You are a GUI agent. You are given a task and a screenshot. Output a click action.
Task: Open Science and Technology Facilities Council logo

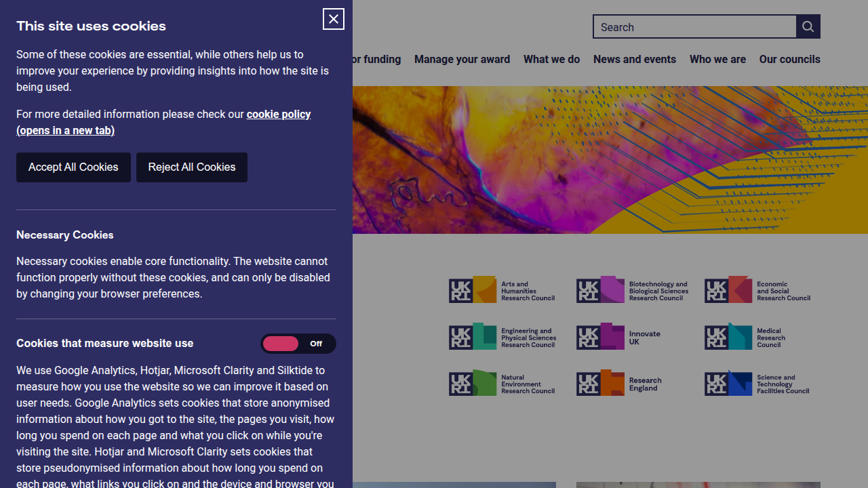tap(757, 383)
